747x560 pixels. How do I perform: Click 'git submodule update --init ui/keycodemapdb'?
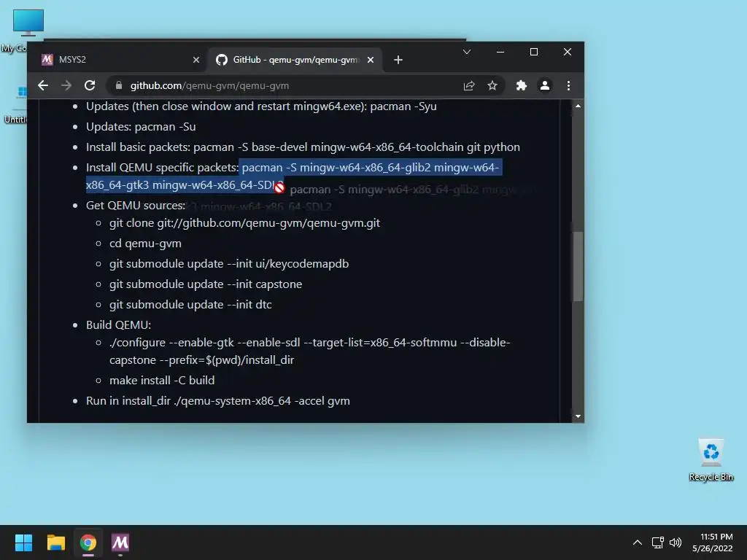click(x=228, y=264)
